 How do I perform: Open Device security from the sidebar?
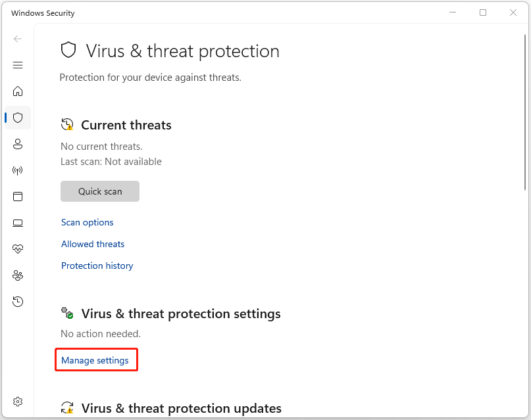(x=18, y=223)
